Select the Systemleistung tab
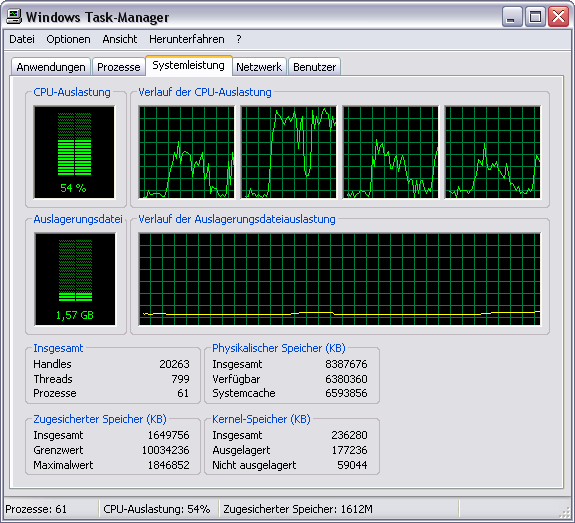This screenshot has width=575, height=523. [188, 66]
